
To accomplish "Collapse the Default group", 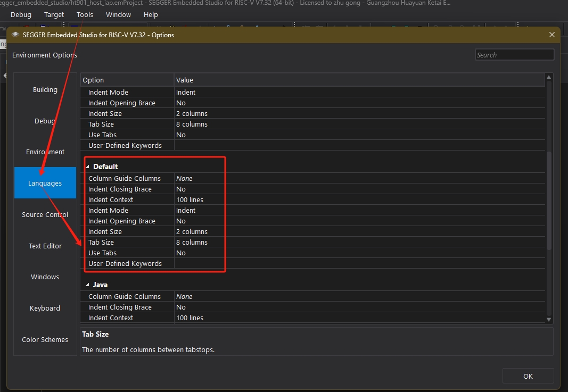I will click(x=87, y=167).
